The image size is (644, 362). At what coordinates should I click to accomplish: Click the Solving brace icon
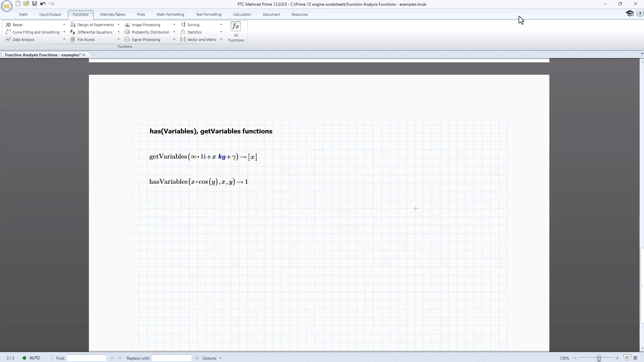pyautogui.click(x=183, y=25)
